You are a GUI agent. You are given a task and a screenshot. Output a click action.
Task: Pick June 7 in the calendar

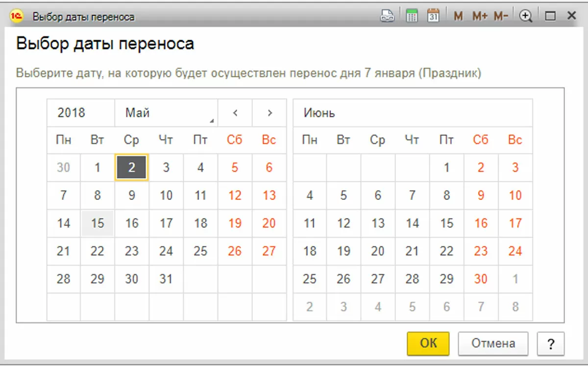click(x=412, y=195)
